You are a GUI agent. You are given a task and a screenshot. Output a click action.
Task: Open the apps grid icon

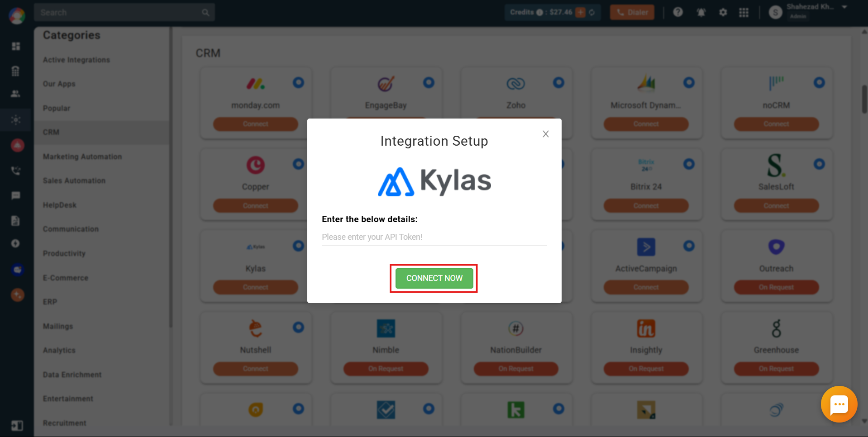pos(744,12)
